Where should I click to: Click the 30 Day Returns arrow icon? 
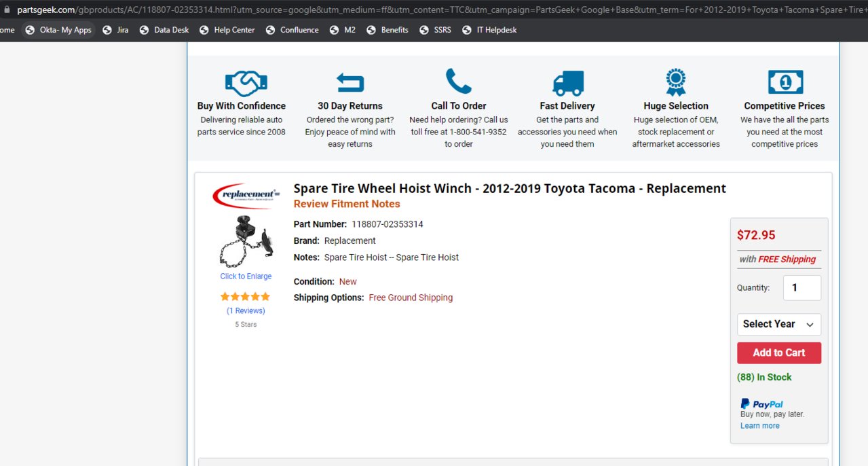click(350, 83)
